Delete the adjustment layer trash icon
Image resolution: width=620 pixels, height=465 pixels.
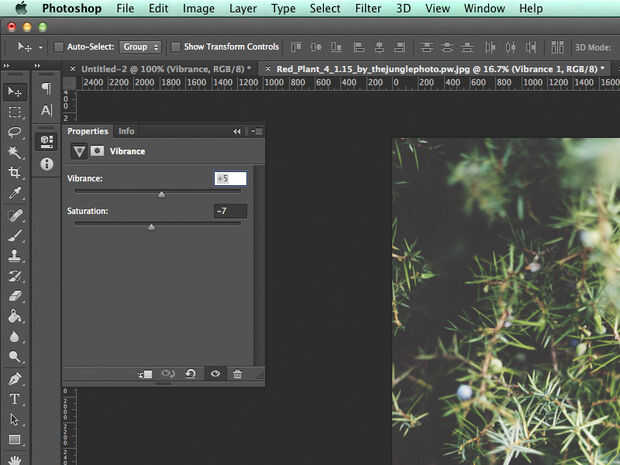(x=237, y=374)
